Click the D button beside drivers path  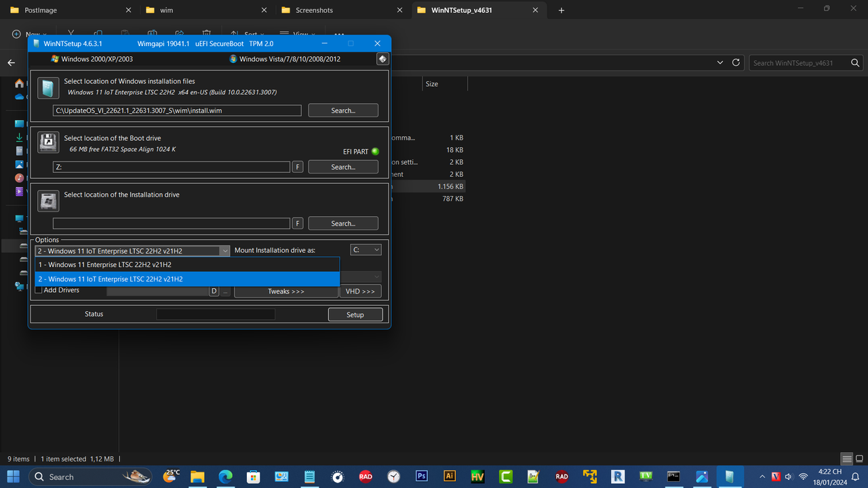(214, 291)
